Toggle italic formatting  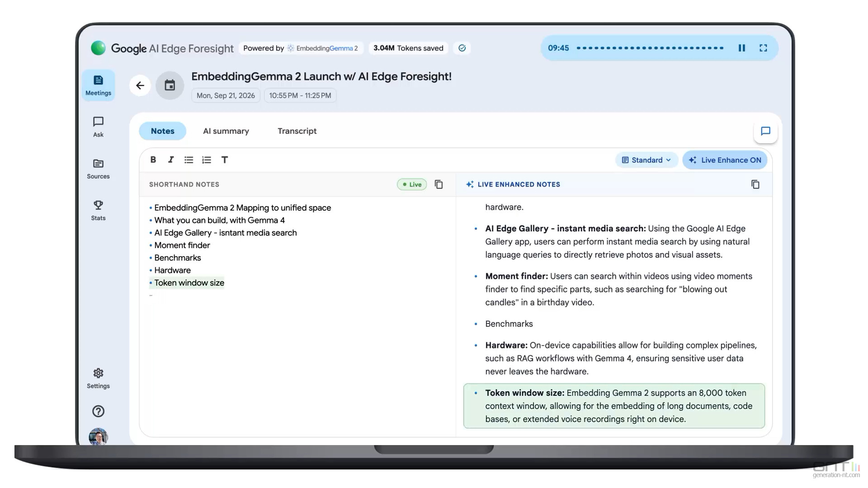pos(171,160)
